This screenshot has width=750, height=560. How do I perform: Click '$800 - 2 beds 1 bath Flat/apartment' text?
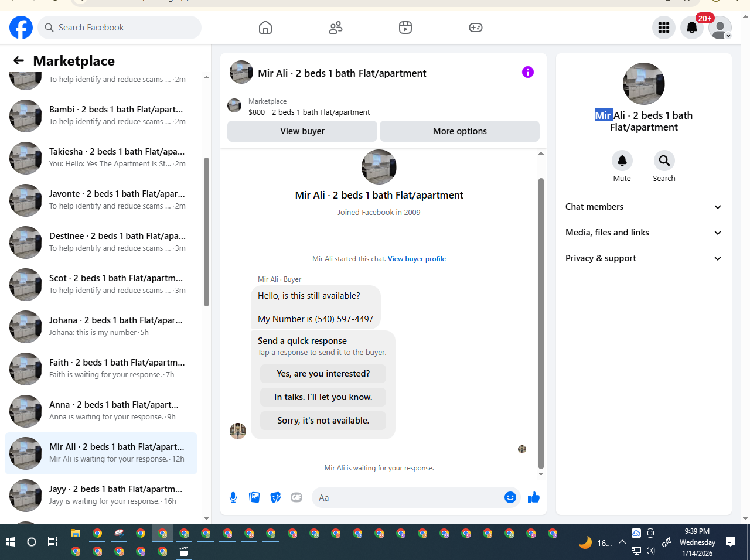coord(309,112)
